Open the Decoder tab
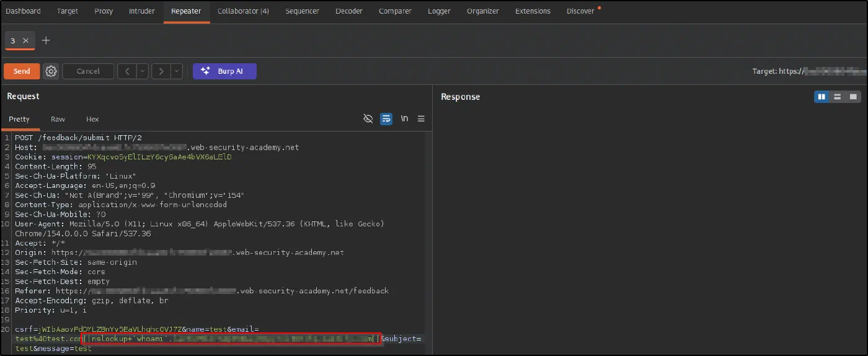The image size is (868, 356). pos(349,11)
